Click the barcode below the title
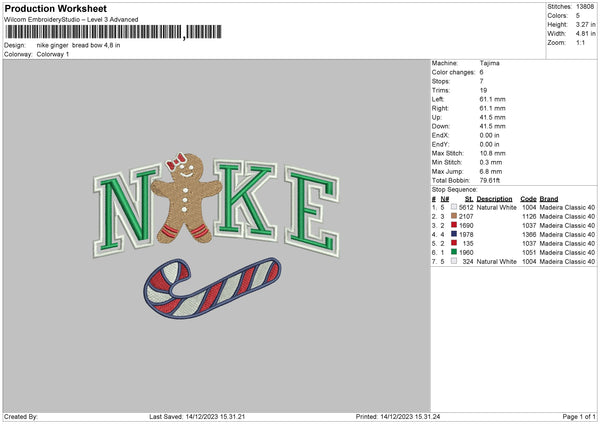This screenshot has width=600, height=424. 114,32
